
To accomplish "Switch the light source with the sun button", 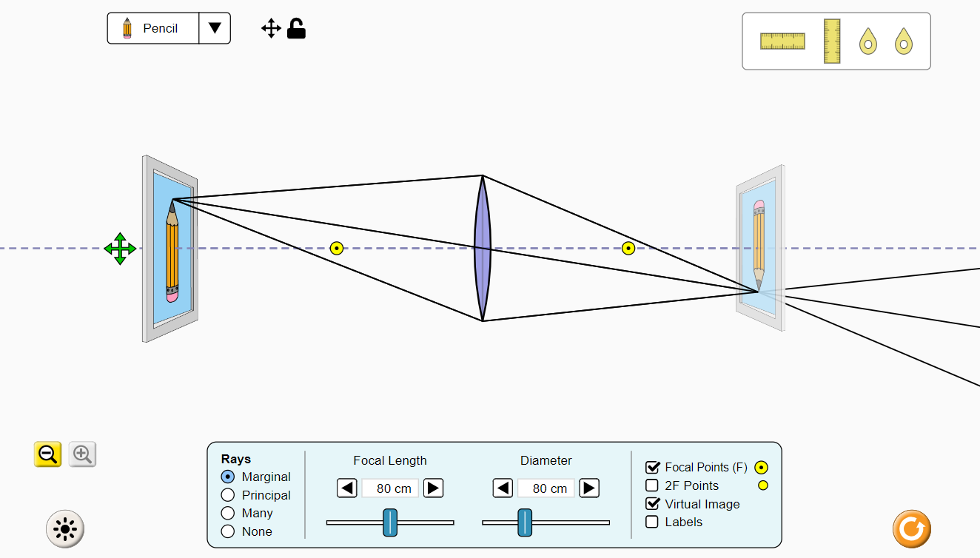I will pos(65,529).
